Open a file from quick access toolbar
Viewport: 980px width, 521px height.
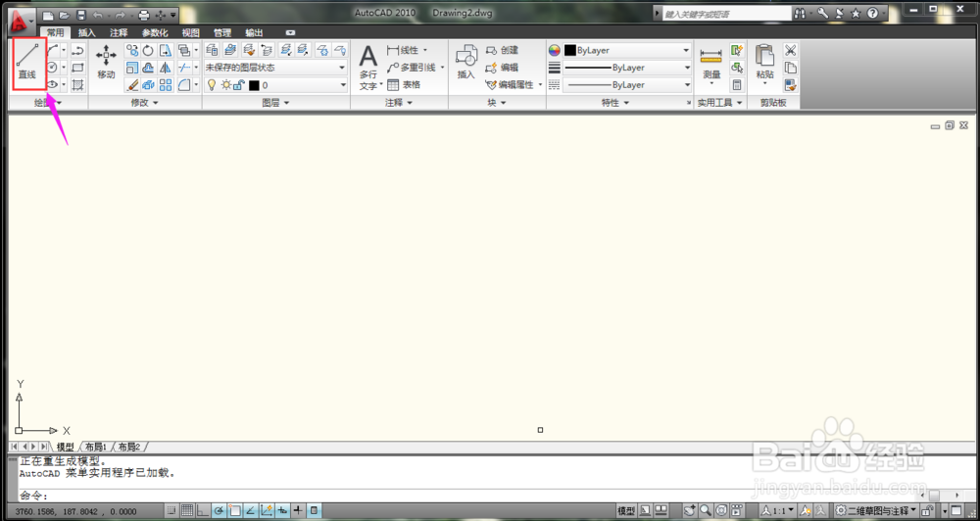[65, 15]
